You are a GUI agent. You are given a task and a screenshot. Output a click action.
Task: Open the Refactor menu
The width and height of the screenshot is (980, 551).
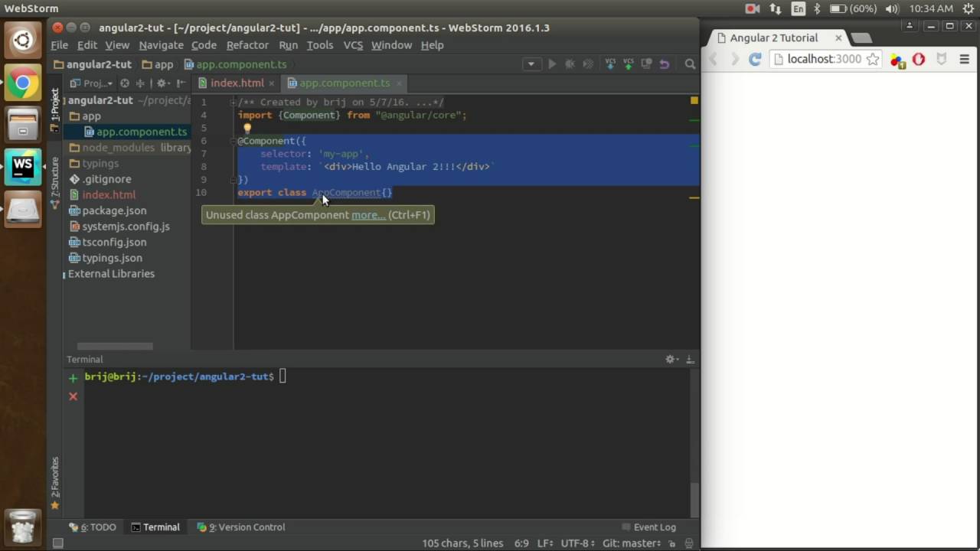tap(247, 45)
